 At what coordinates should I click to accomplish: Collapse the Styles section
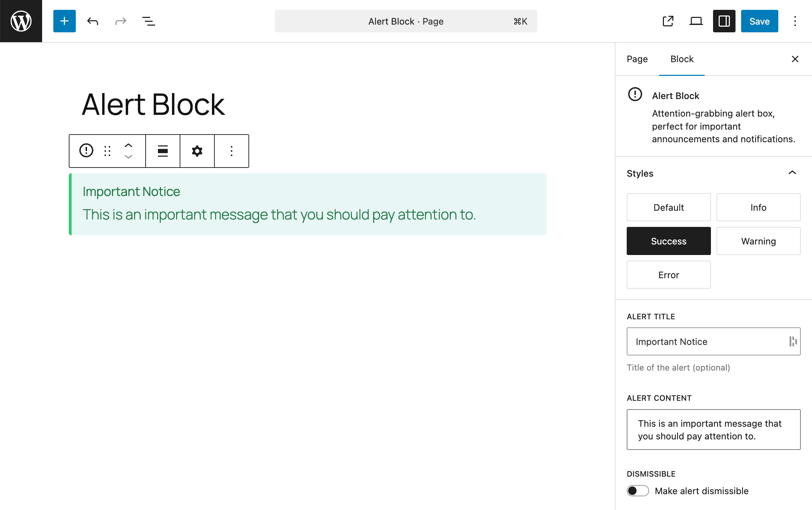792,173
